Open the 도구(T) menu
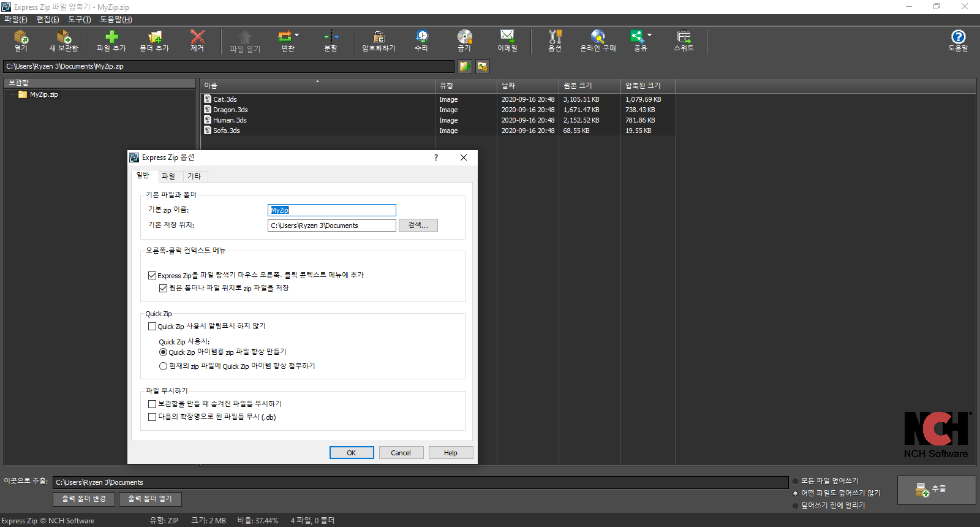 point(80,20)
